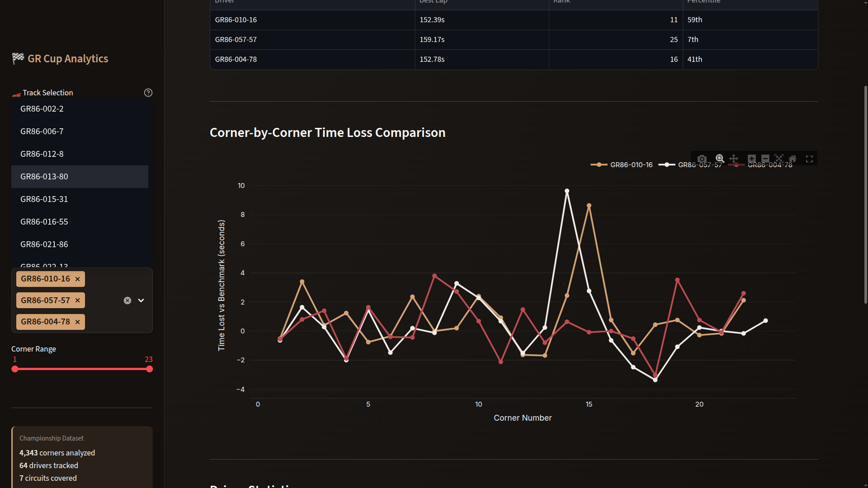868x488 pixels.
Task: Clear all selected drivers
Action: (x=127, y=300)
